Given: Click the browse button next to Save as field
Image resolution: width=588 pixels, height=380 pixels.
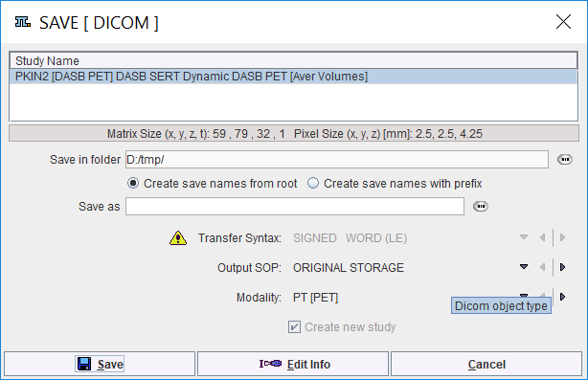Looking at the screenshot, I should coord(481,207).
